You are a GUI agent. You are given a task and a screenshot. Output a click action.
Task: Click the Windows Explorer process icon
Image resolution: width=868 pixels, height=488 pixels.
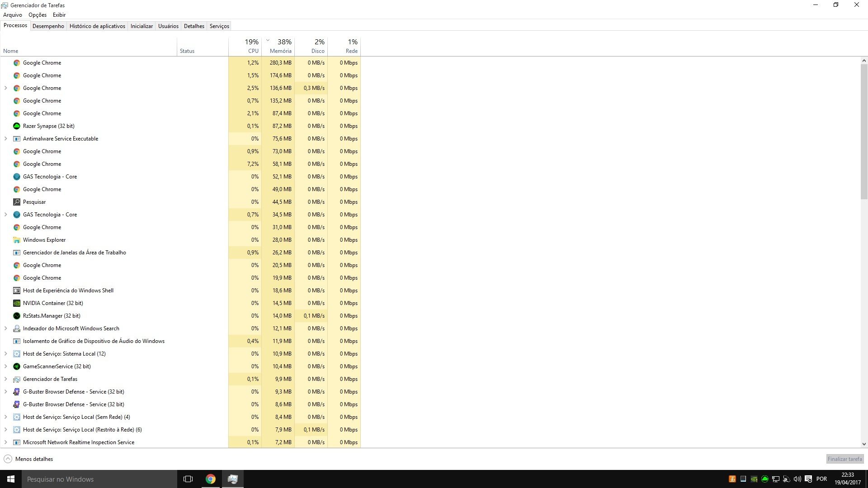(17, 240)
